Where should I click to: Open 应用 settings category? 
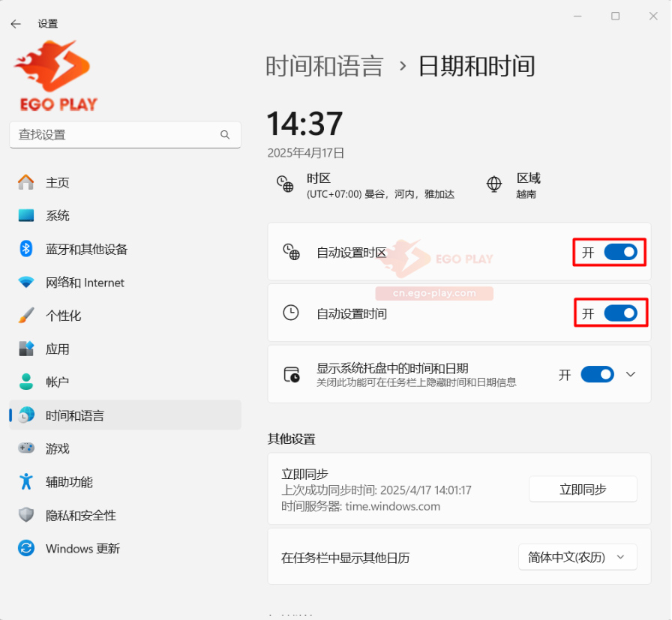(x=125, y=349)
